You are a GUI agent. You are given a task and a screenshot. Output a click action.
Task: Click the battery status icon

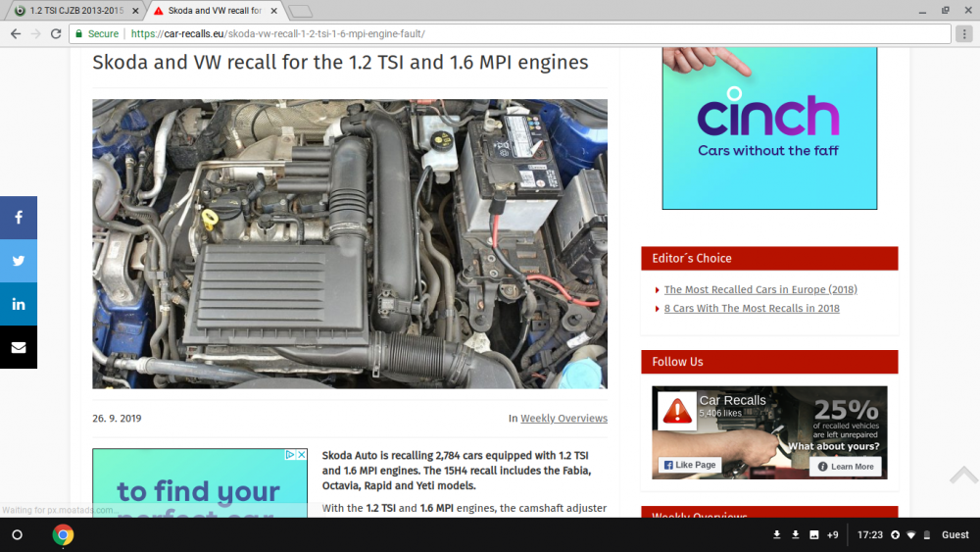[927, 535]
